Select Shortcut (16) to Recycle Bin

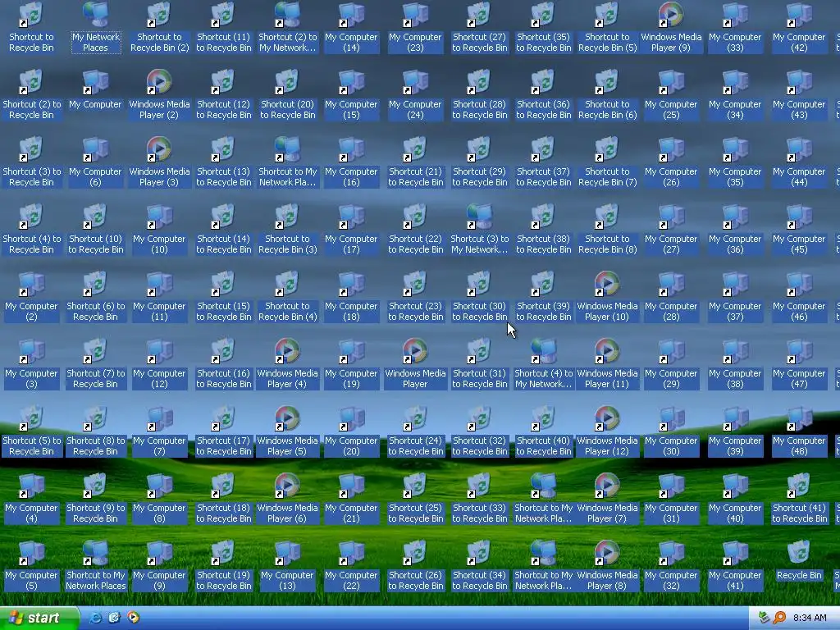(223, 363)
